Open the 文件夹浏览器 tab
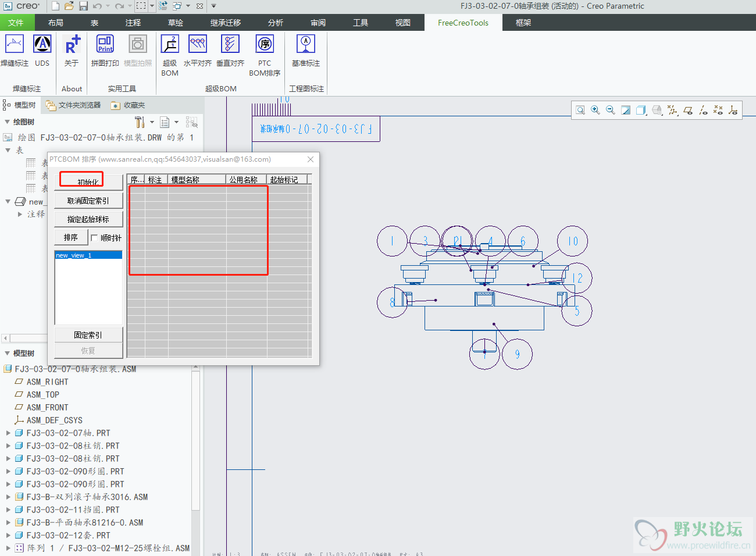The height and width of the screenshot is (556, 756). coord(73,105)
